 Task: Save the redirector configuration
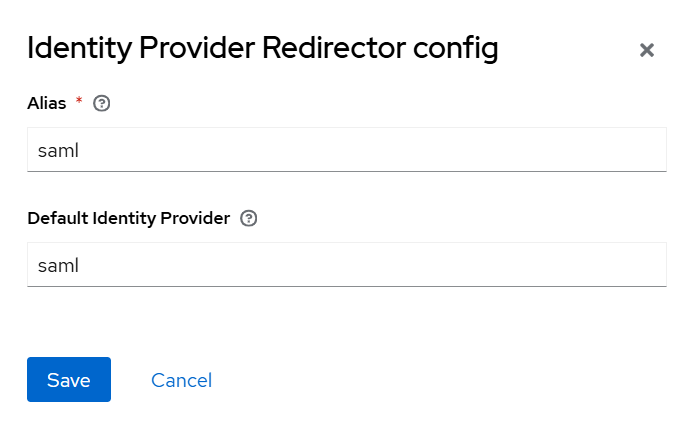pos(69,380)
